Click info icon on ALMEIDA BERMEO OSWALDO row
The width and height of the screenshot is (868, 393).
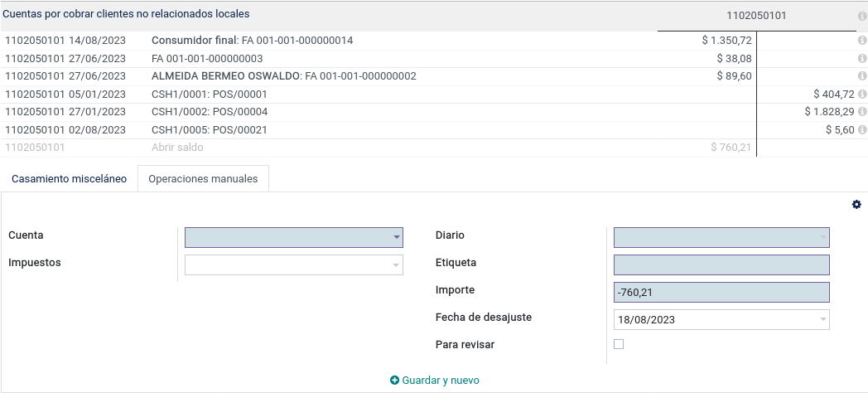pos(862,76)
